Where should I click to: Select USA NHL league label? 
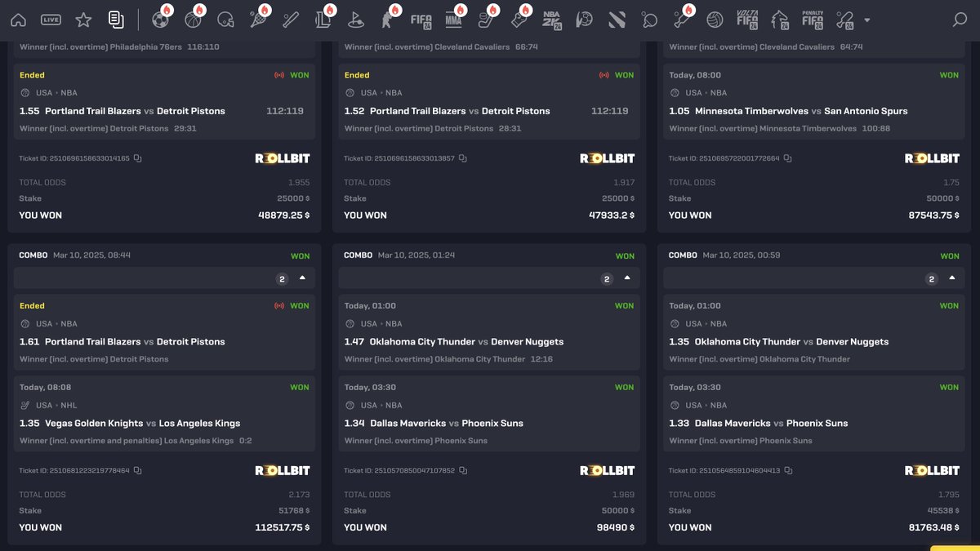click(x=56, y=406)
